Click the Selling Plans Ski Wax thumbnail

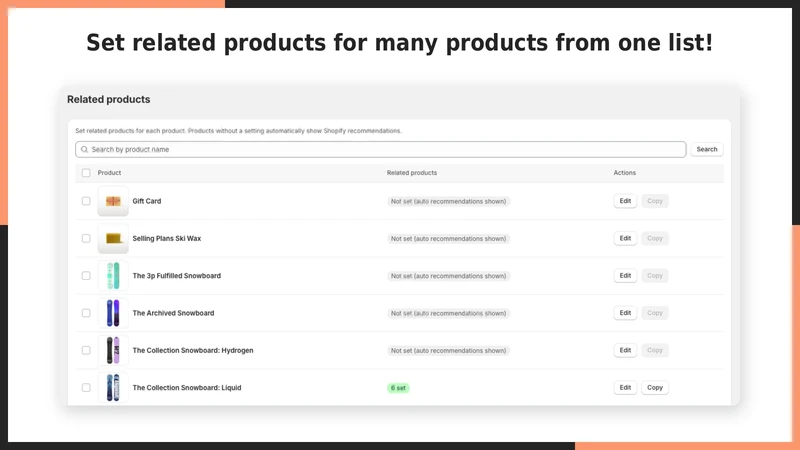point(113,238)
